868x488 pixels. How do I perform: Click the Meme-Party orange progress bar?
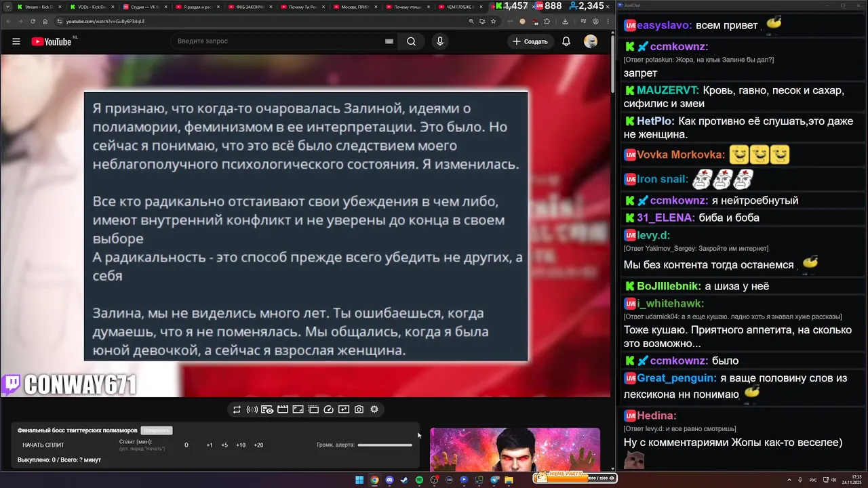574,478
